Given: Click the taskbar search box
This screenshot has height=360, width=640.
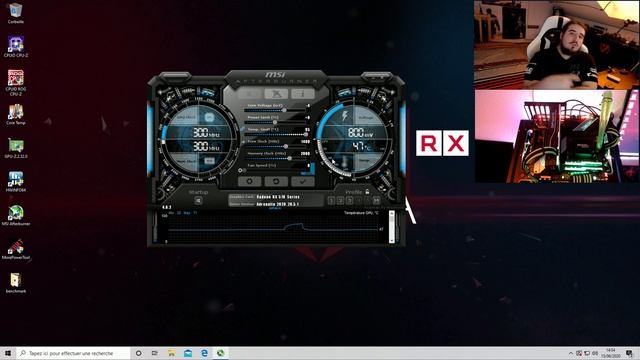Looking at the screenshot, I should click(74, 353).
